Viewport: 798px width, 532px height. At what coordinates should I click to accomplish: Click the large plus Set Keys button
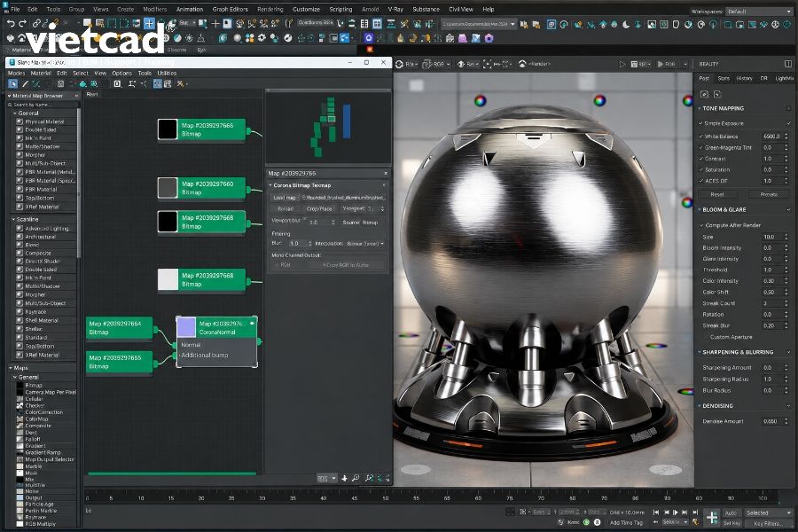coord(711,517)
